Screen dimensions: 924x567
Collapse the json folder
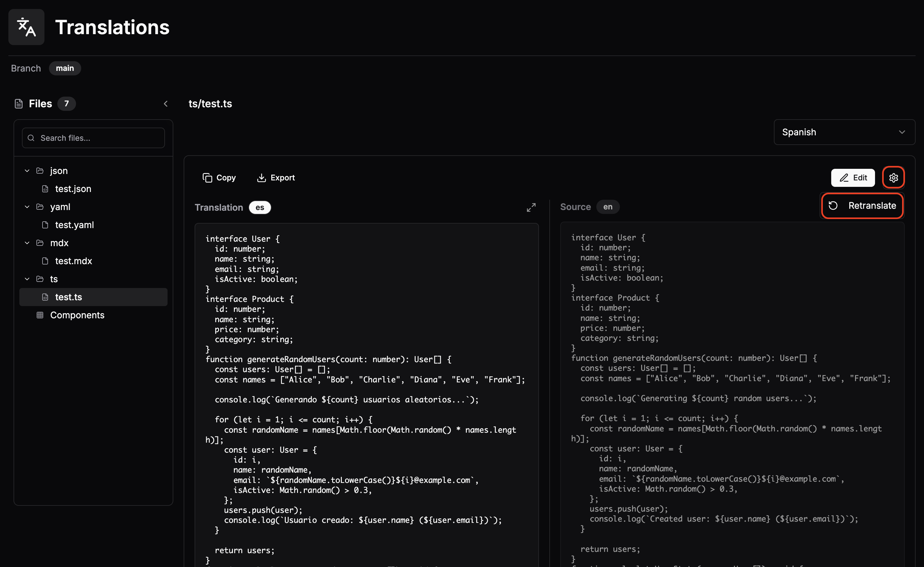27,171
